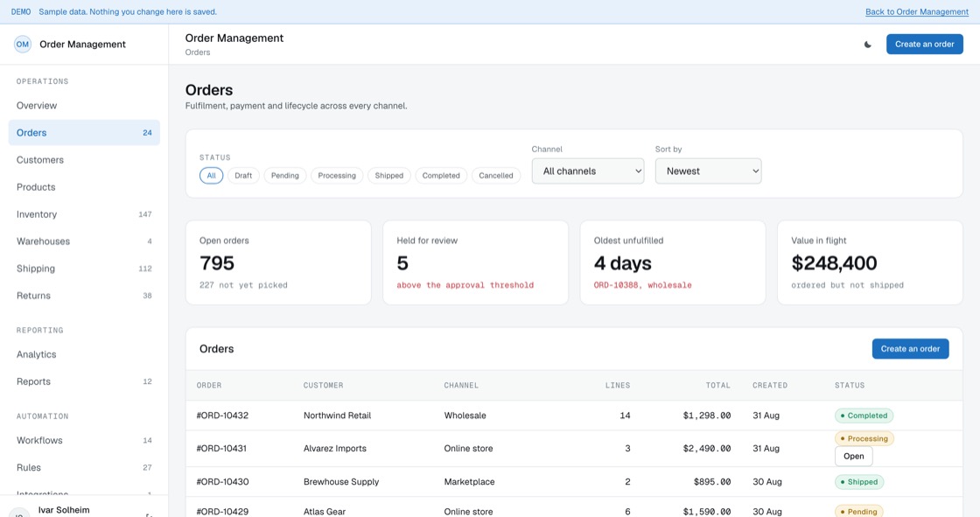Screen dimensions: 980x517
Task: Open Inventory section
Action: pyautogui.click(x=84, y=214)
